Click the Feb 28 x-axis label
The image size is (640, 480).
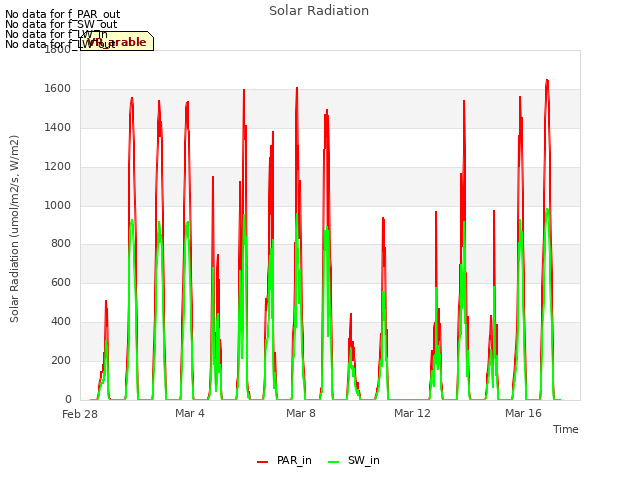[80, 414]
